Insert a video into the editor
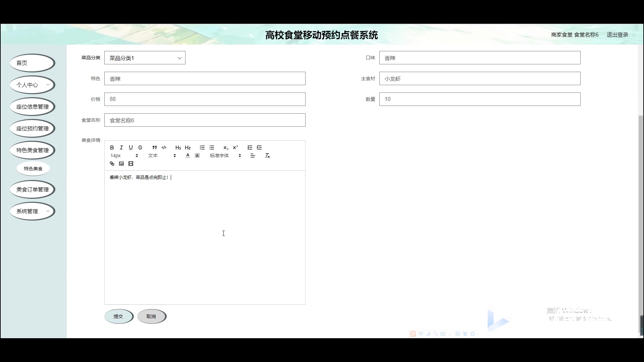This screenshot has height=362, width=644. coord(131,164)
